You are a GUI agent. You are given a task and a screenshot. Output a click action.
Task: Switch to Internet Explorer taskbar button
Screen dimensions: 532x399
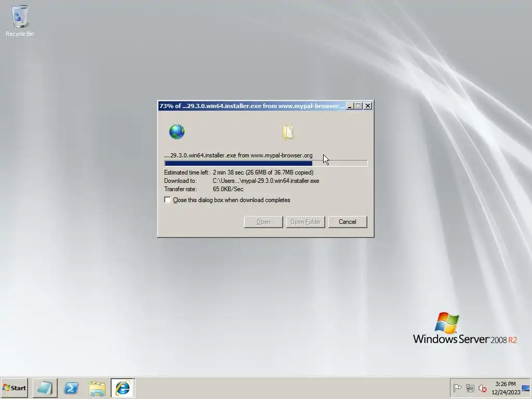click(123, 388)
